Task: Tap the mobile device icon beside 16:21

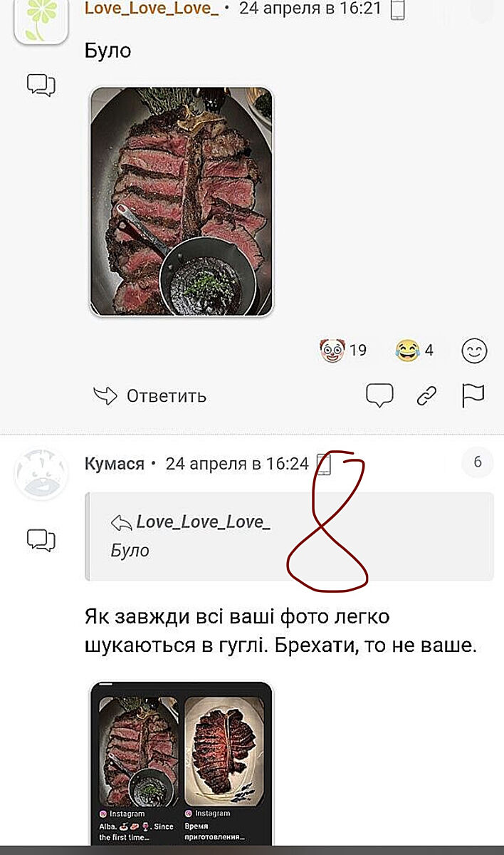Action: click(397, 9)
